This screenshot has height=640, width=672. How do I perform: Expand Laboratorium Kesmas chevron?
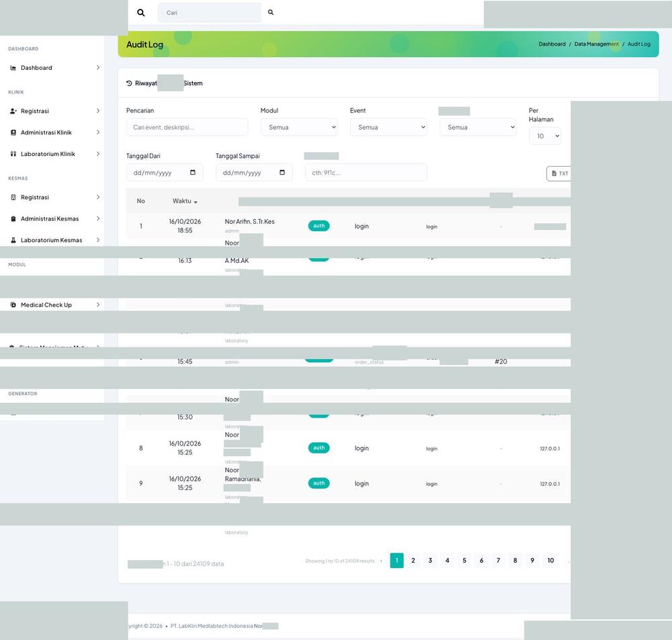click(x=97, y=240)
